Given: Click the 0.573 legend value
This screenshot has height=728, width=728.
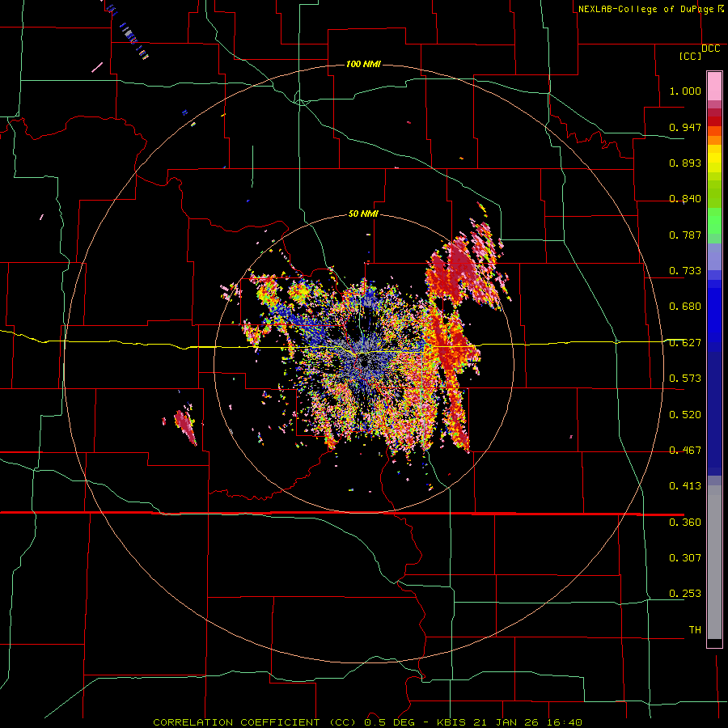Looking at the screenshot, I should click(685, 379).
